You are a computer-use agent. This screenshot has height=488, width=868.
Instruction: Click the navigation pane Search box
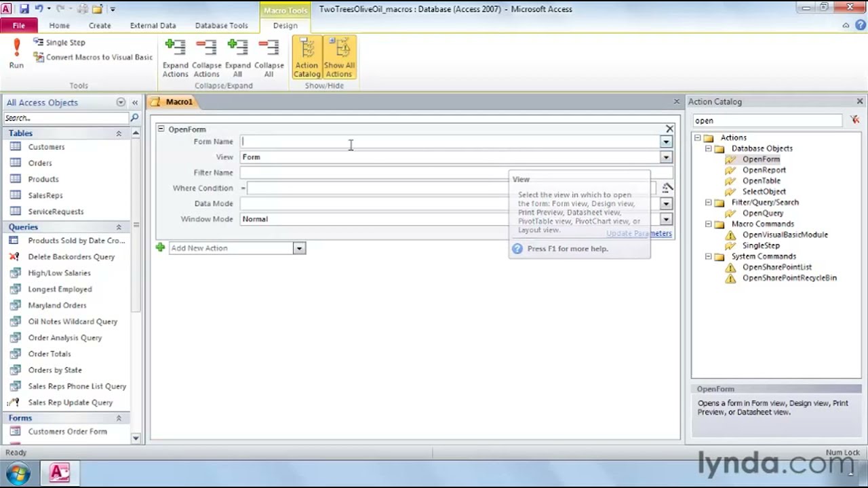(x=65, y=118)
